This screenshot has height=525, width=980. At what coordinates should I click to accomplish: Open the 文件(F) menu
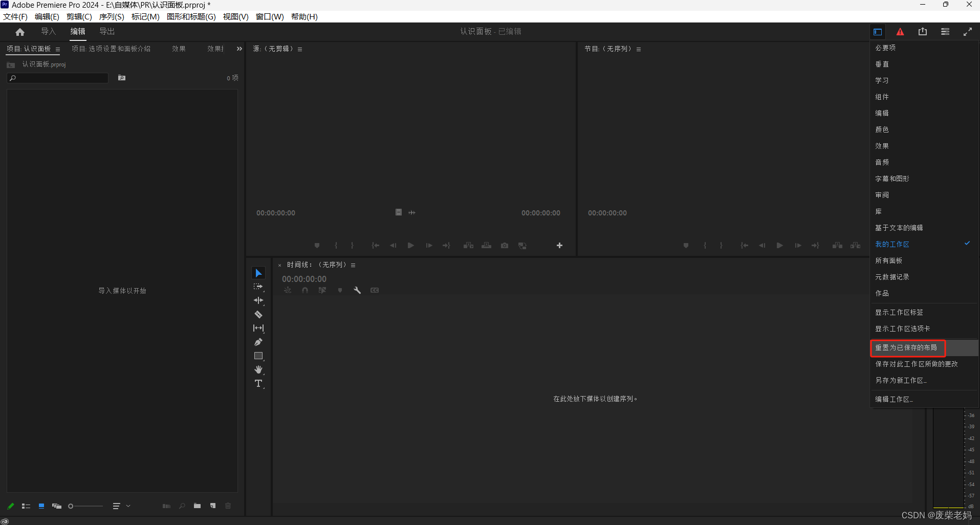click(15, 16)
